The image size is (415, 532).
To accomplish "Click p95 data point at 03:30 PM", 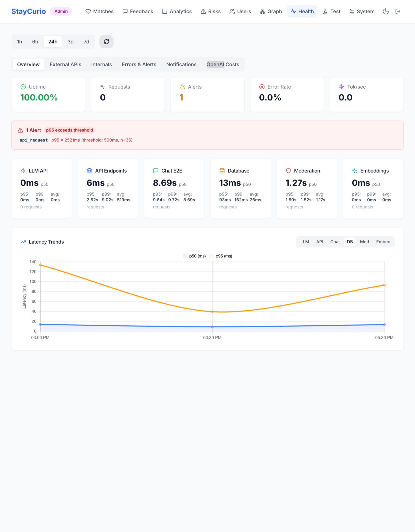I will [x=212, y=312].
